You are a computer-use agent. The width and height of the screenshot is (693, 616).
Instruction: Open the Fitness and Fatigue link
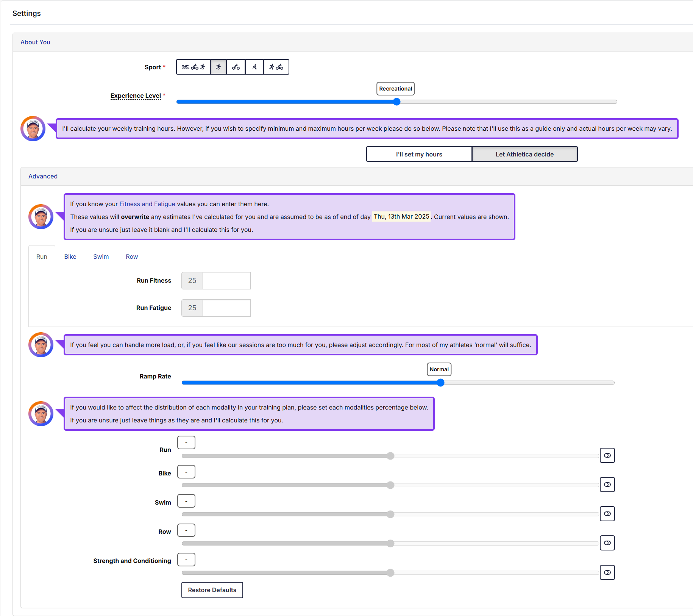147,204
